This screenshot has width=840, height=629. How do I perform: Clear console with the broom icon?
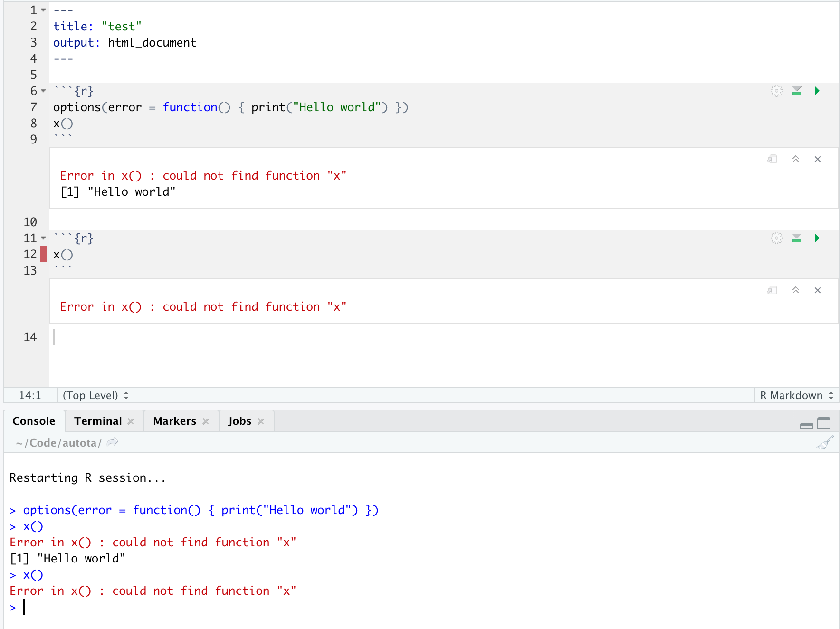[x=825, y=443]
